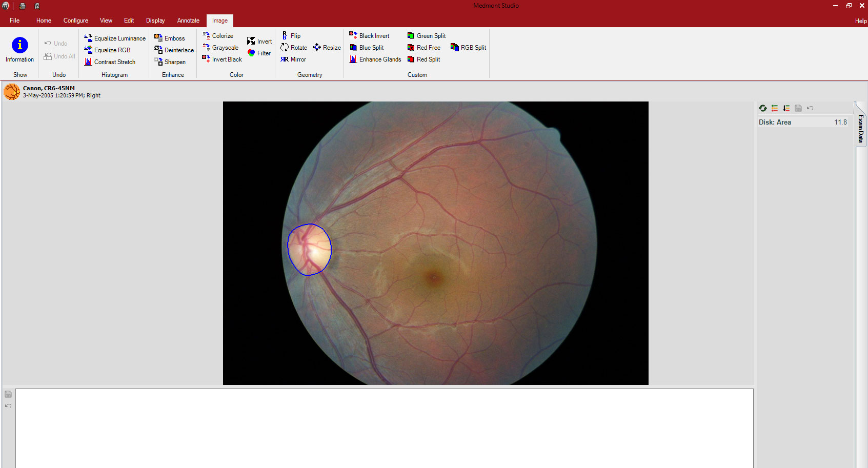Apply Equalize Luminance to the image
This screenshot has width=868, height=468.
click(x=115, y=38)
